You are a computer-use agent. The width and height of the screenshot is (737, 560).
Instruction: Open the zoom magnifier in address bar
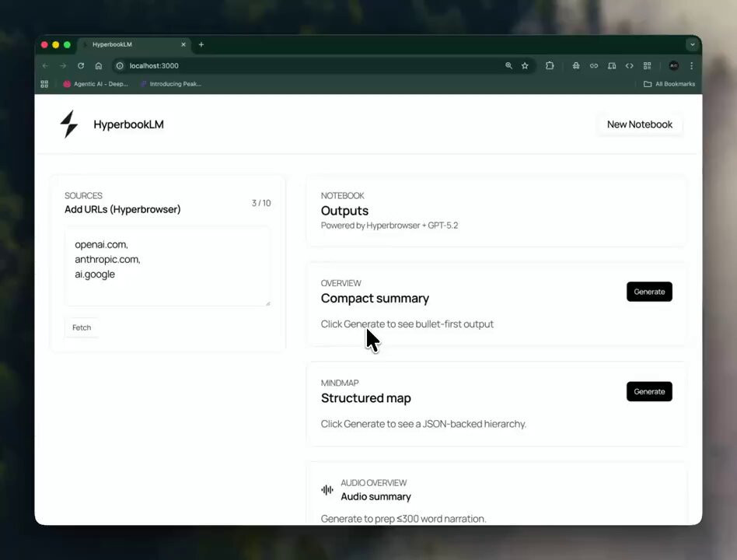tap(508, 66)
